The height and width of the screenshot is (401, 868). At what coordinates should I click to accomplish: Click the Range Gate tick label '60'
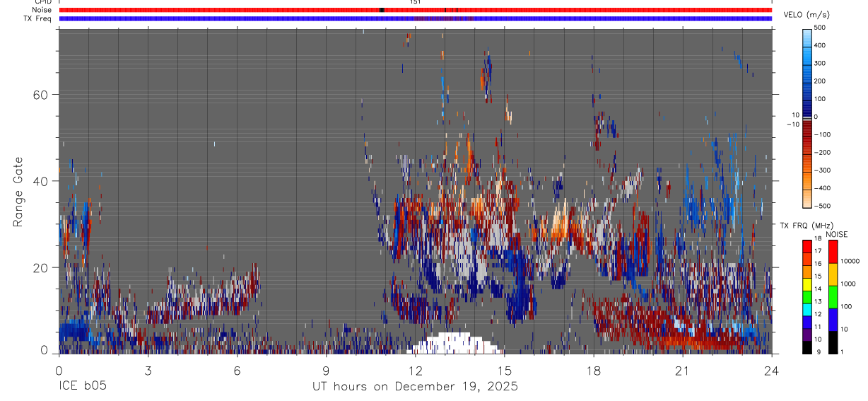point(40,95)
